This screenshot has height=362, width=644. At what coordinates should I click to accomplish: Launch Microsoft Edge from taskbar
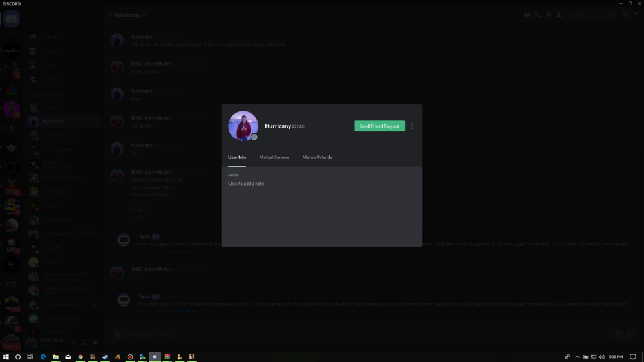pos(43,357)
